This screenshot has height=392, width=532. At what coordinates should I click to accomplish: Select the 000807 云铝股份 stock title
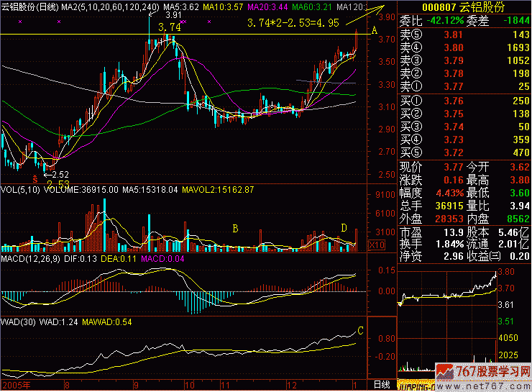pos(464,6)
